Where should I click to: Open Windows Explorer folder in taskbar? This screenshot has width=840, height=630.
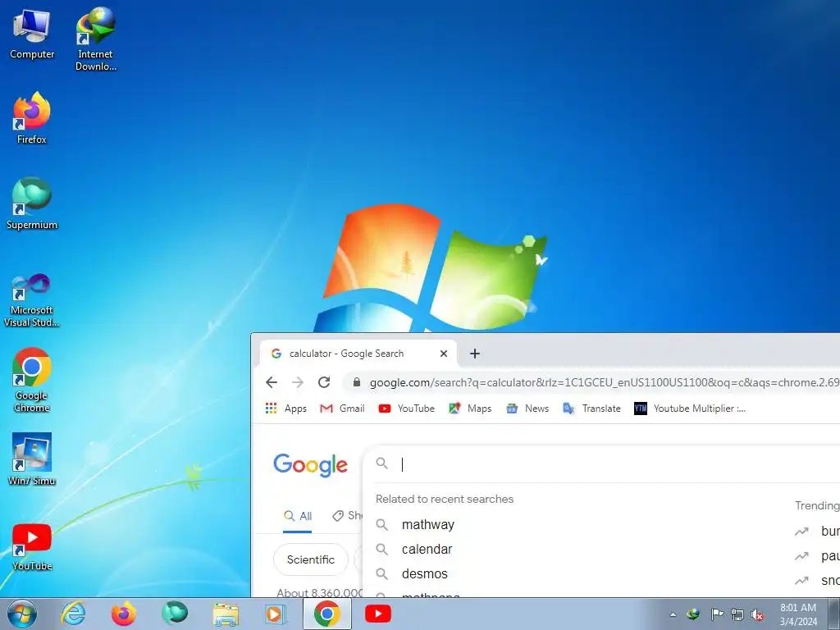pos(226,614)
